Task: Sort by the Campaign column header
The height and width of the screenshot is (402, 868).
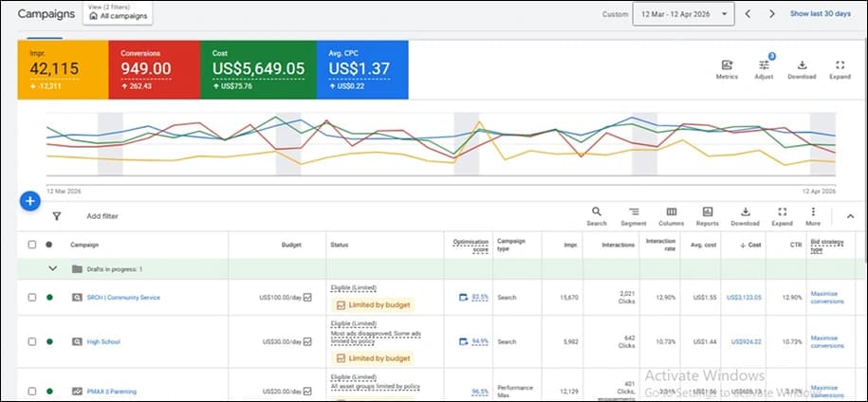Action: tap(84, 245)
